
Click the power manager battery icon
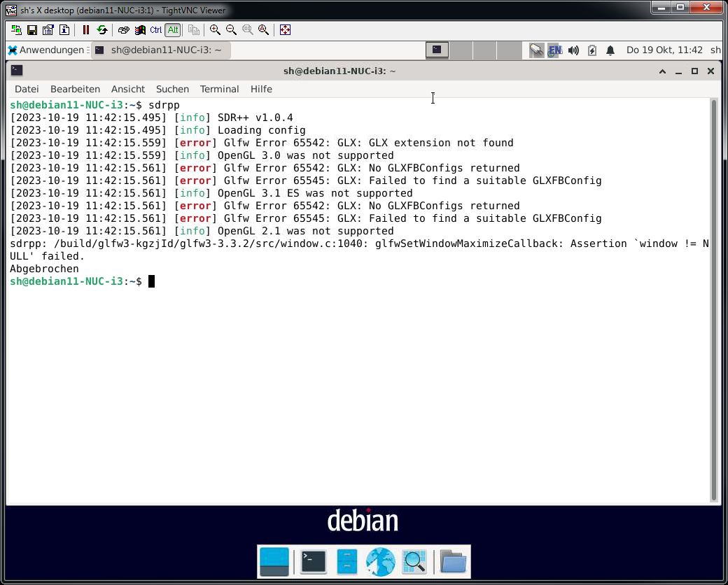(592, 50)
